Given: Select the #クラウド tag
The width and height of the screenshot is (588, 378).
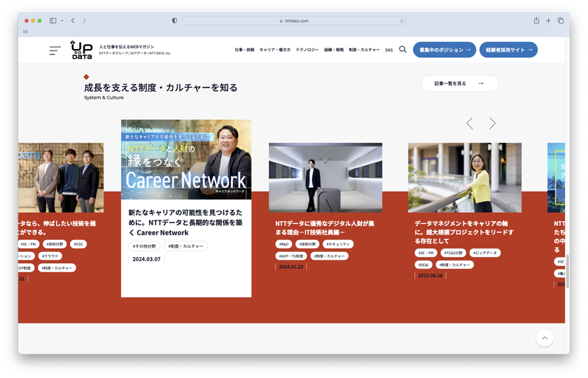Looking at the screenshot, I should coord(50,256).
